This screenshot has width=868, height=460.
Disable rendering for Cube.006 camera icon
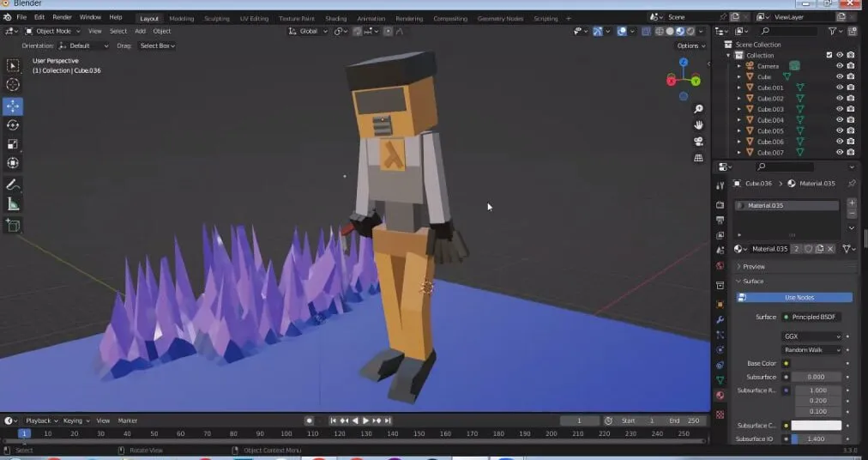(x=851, y=142)
